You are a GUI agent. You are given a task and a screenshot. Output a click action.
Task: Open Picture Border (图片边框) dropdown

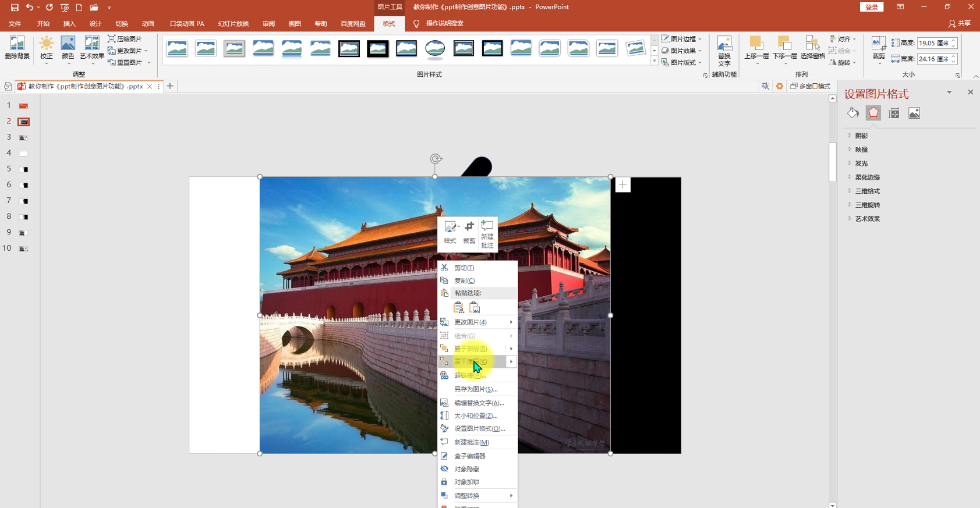tap(682, 39)
